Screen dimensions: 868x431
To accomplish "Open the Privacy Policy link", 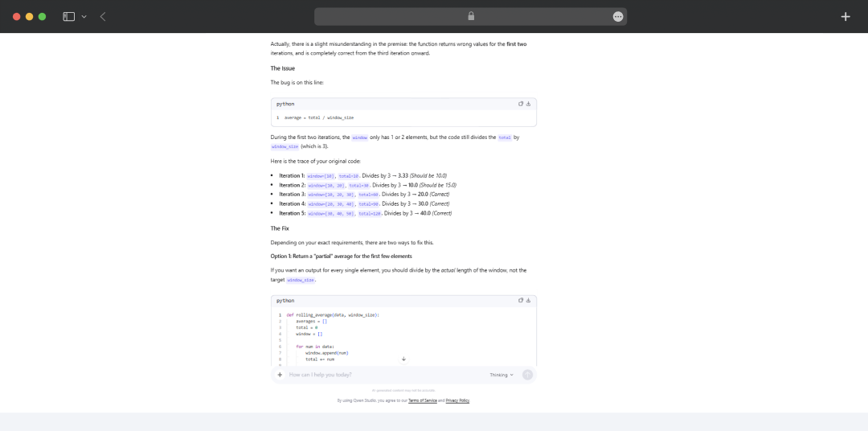I will pos(457,400).
